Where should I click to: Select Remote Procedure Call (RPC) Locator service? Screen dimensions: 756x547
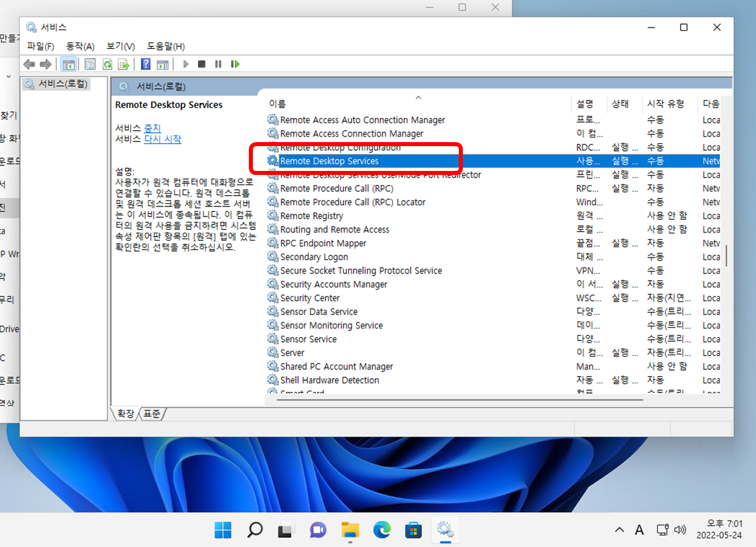353,202
